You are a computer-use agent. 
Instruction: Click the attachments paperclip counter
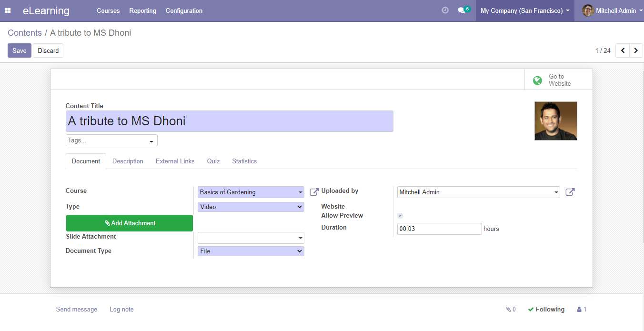[511, 310]
